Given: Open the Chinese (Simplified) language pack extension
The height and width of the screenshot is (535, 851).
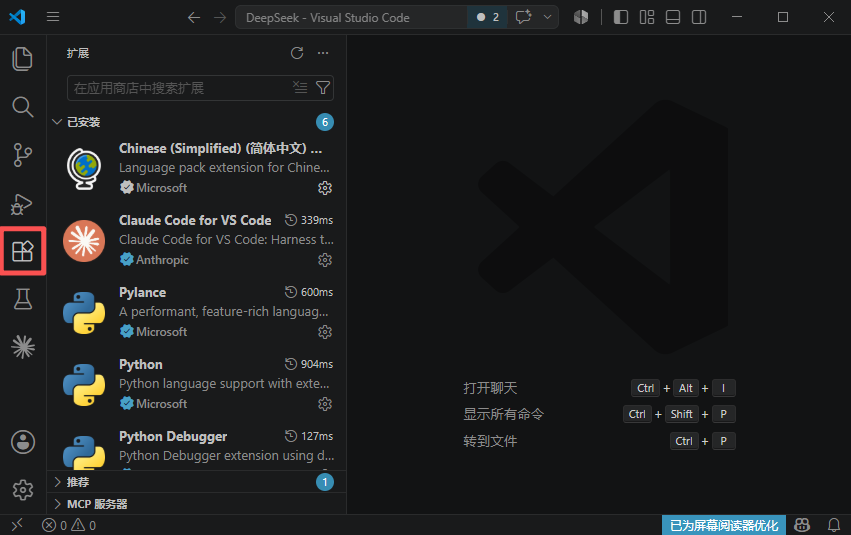Looking at the screenshot, I should pos(196,168).
